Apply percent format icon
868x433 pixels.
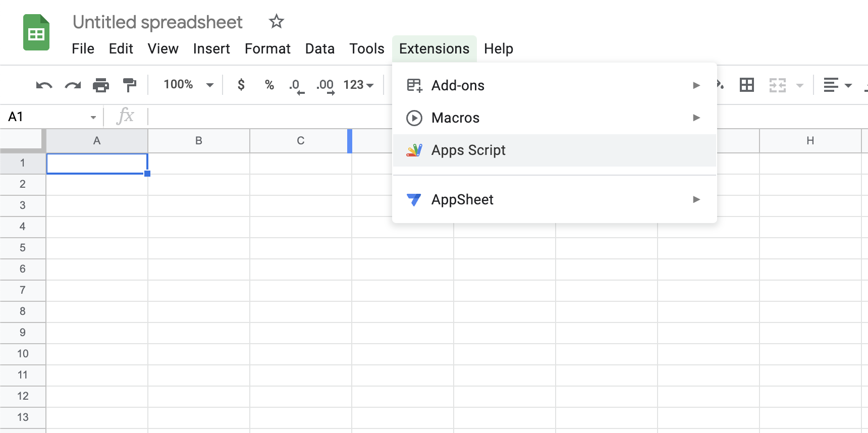(x=269, y=85)
